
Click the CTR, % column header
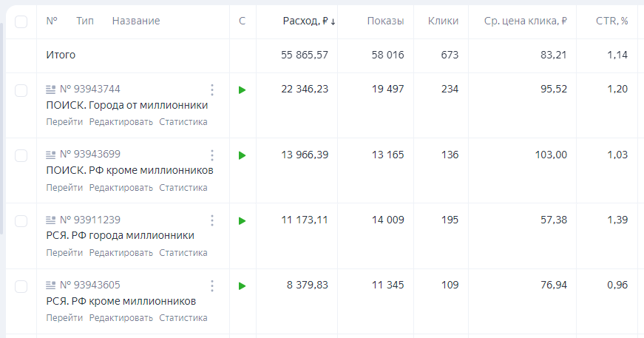611,21
